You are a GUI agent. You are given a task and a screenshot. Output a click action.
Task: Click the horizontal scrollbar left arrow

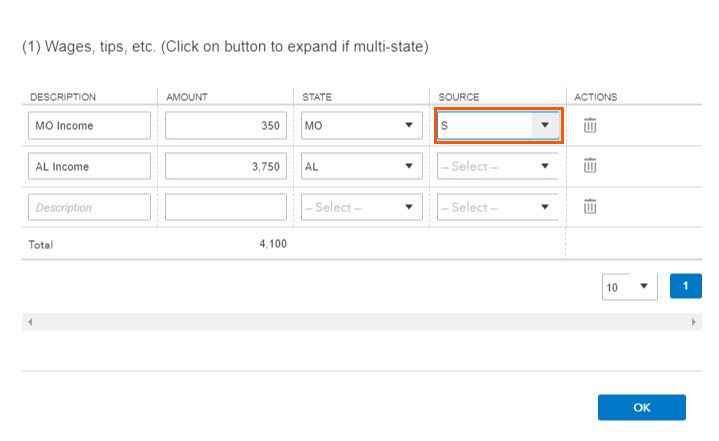(30, 322)
